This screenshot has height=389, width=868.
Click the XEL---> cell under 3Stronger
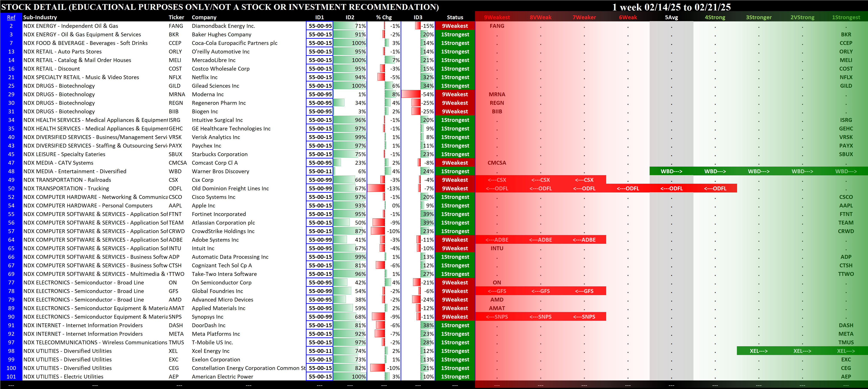pyautogui.click(x=758, y=351)
